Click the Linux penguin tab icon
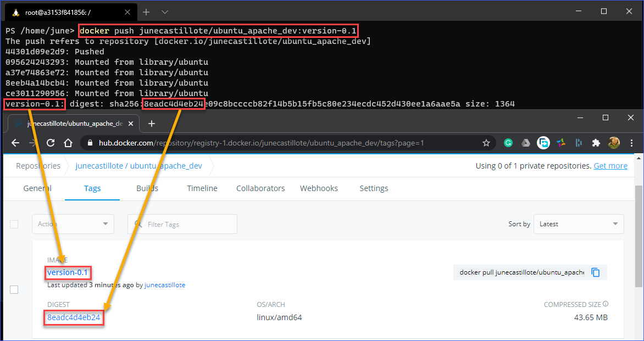Screen dimensions: 644x341 (x=16, y=12)
